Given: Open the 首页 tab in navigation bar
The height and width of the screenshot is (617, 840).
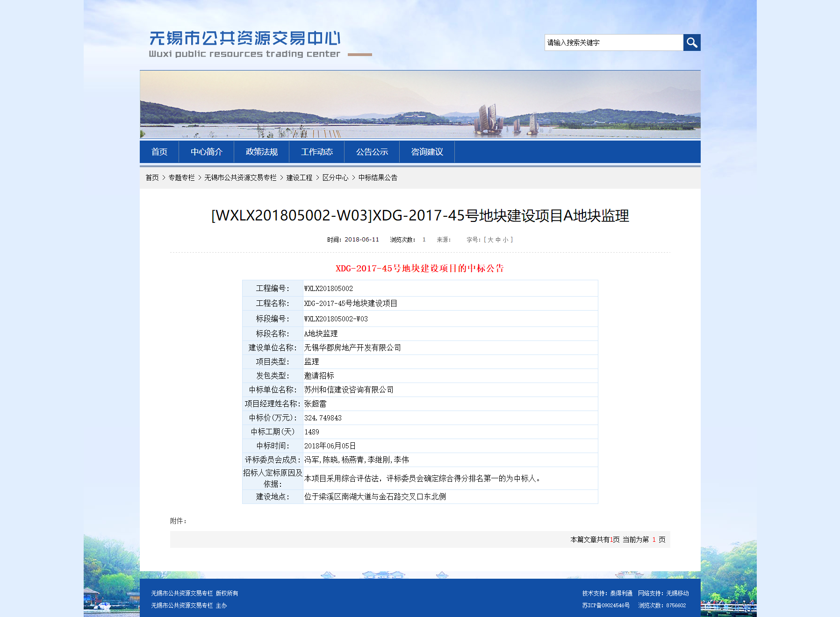Looking at the screenshot, I should (x=159, y=152).
